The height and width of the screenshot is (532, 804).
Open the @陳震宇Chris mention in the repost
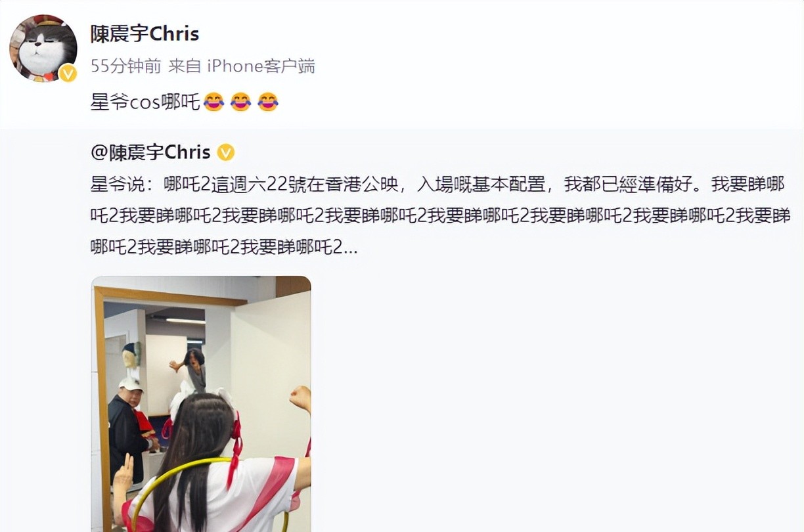coord(150,152)
